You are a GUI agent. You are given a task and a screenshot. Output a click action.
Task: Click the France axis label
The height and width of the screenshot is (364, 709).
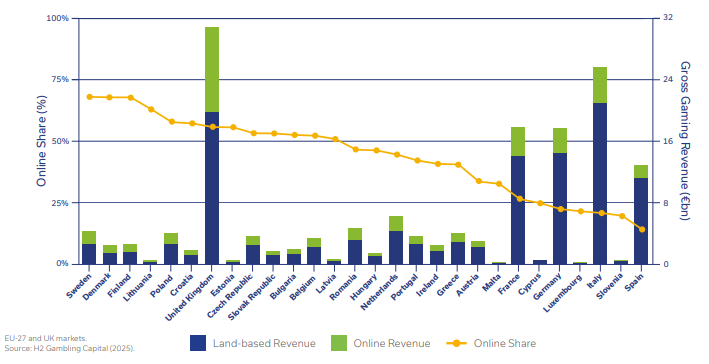point(509,284)
